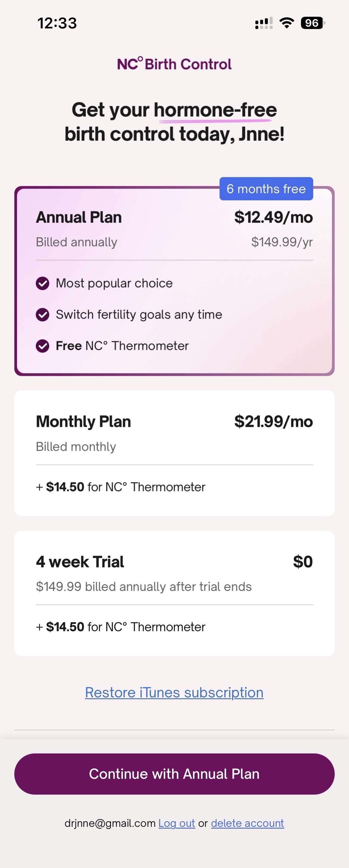Tap the Wi-Fi status icon
Viewport: 349px width, 868px height.
coord(287,23)
